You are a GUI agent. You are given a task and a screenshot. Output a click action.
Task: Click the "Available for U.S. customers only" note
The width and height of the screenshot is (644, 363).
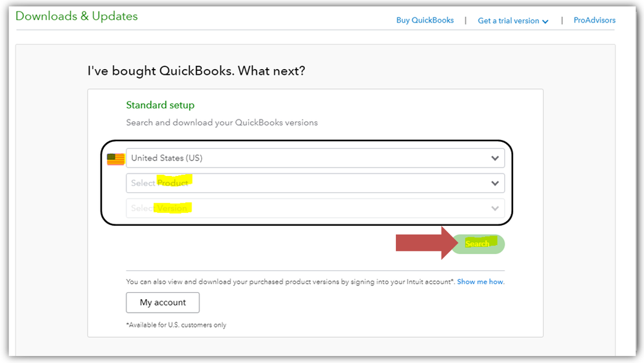click(176, 325)
